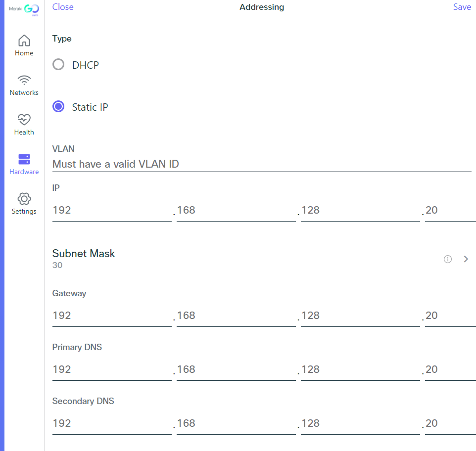476x451 pixels.
Task: Click the third octet of IP field
Action: tap(360, 211)
